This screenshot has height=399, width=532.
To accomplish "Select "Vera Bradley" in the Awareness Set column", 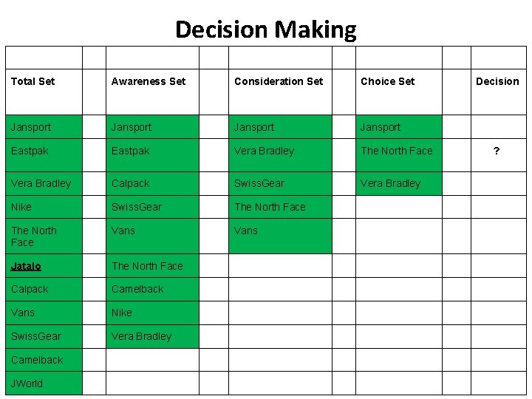I will click(x=141, y=336).
